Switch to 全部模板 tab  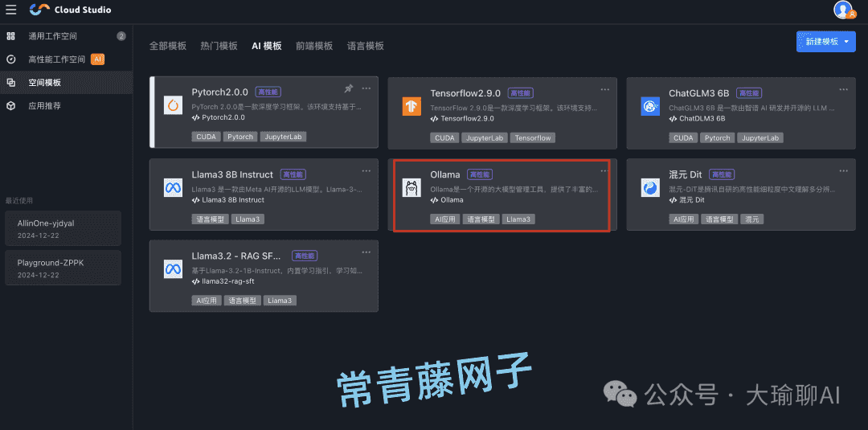168,46
